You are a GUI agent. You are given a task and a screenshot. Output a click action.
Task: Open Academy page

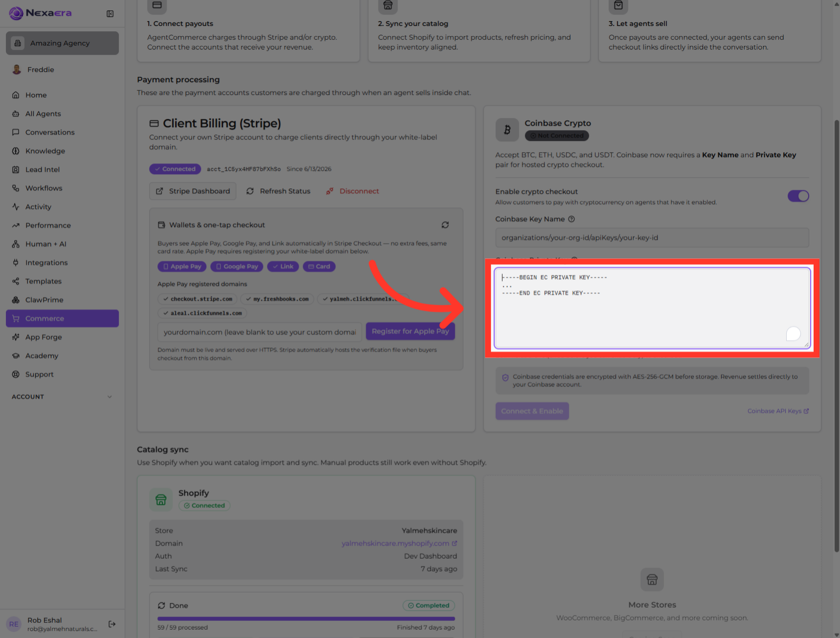(62, 355)
